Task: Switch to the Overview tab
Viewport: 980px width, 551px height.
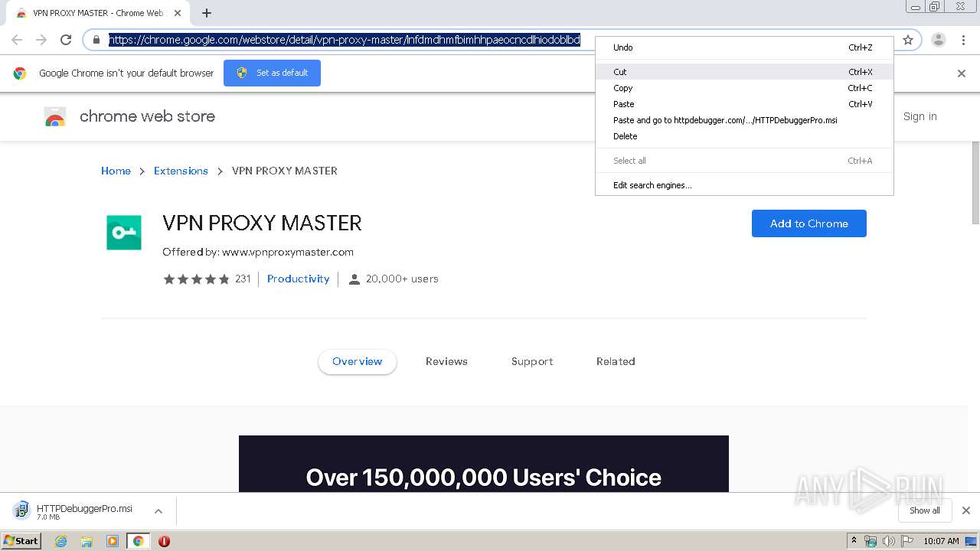Action: [358, 361]
